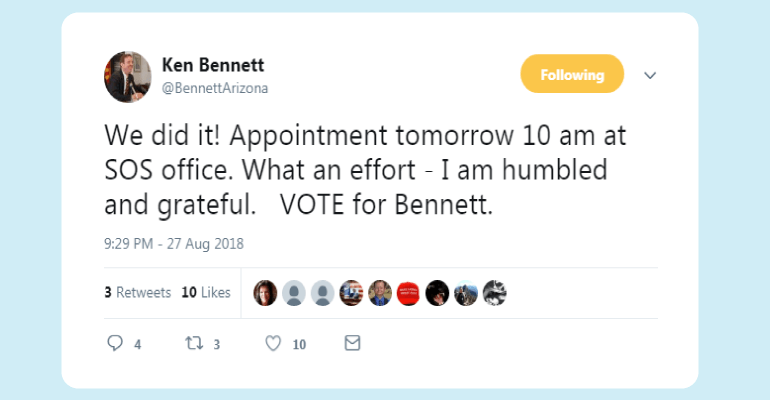
Task: Open the liker avatar of man in blue suit
Action: (379, 293)
